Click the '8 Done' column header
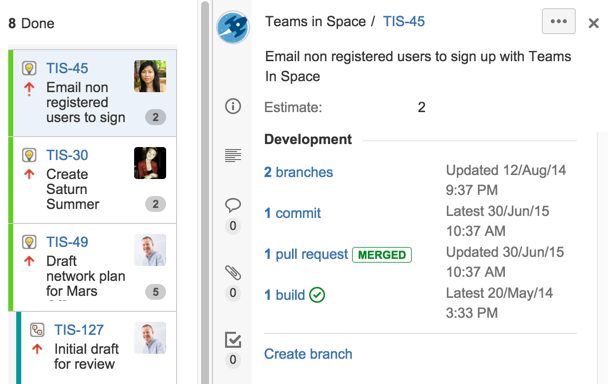The height and width of the screenshot is (384, 608). pyautogui.click(x=31, y=23)
